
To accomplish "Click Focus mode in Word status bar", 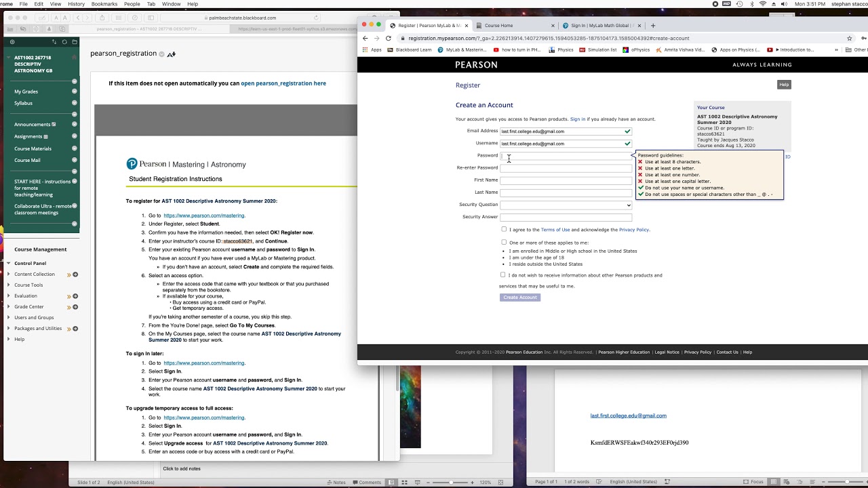I will click(753, 482).
